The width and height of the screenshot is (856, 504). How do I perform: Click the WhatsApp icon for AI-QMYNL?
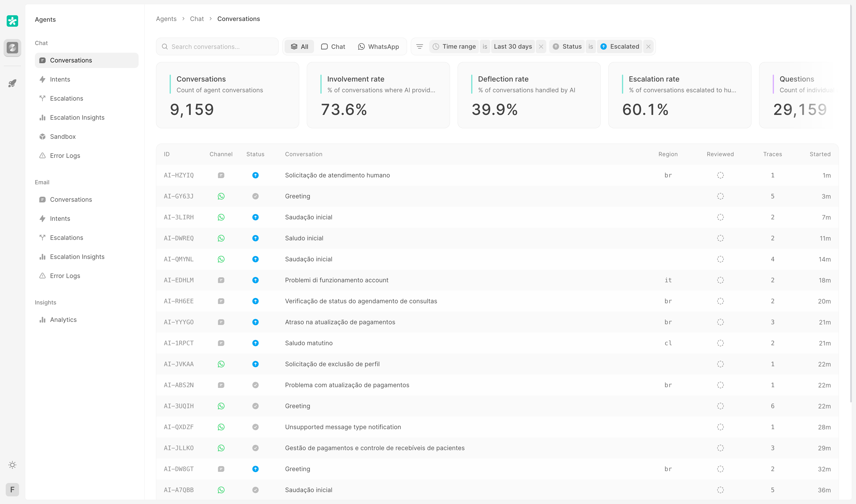pos(221,259)
